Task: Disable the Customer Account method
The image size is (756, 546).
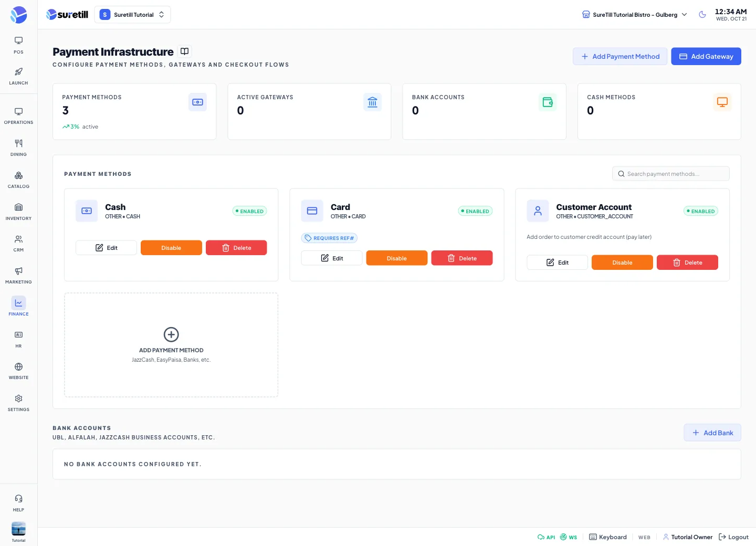Action: tap(622, 262)
